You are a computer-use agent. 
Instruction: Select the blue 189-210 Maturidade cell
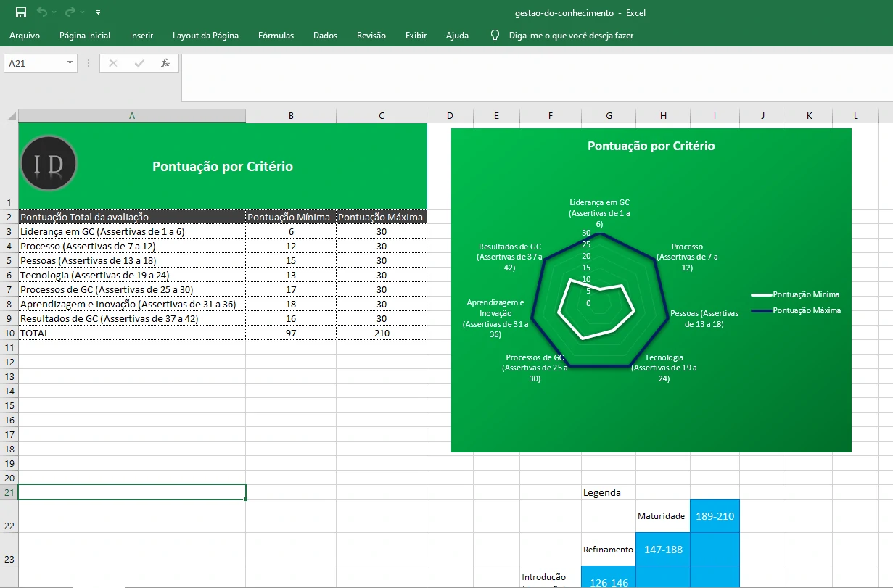(x=715, y=516)
